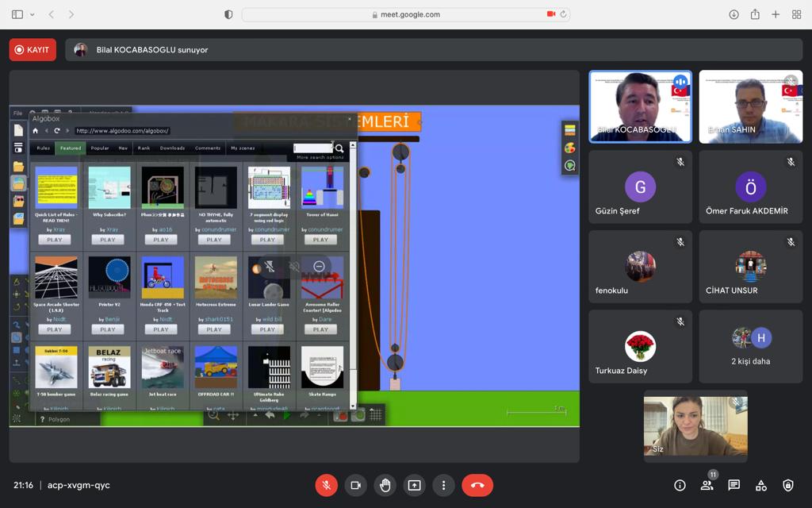Toggle the Safari sidebar
This screenshot has height=508, width=812.
[x=17, y=14]
